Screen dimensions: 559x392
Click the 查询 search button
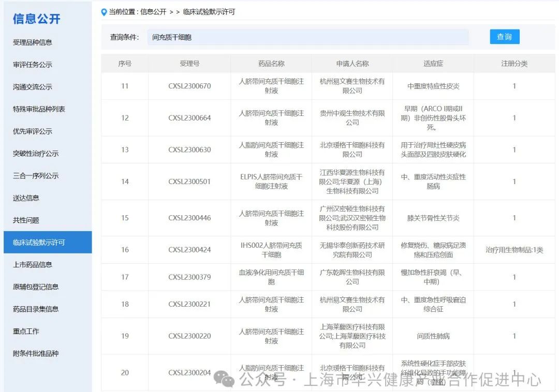[x=504, y=37]
